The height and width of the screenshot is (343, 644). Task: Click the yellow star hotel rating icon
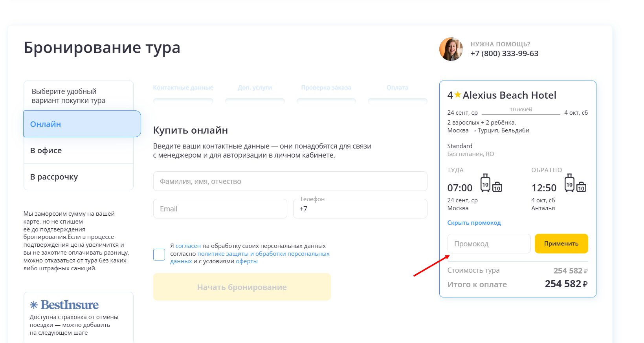(x=457, y=95)
